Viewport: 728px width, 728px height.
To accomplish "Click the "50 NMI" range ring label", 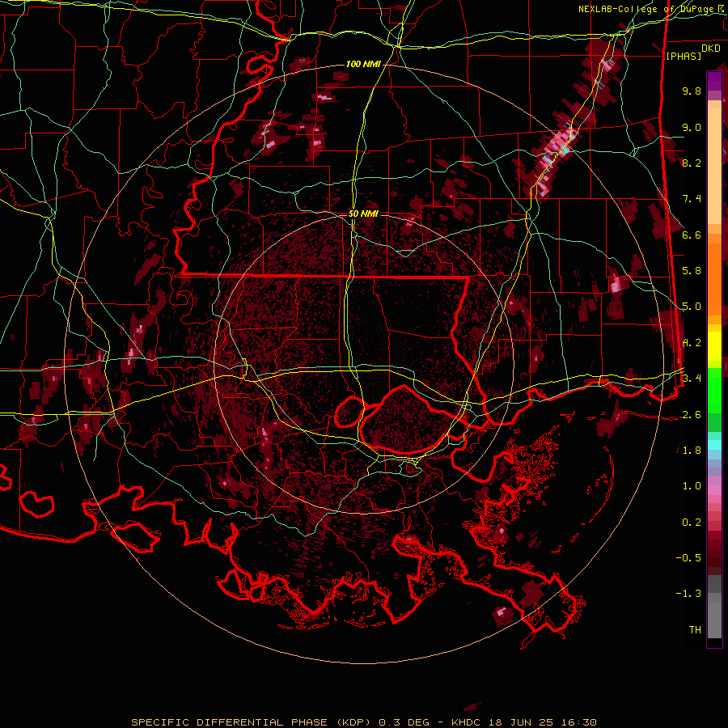I will (363, 214).
